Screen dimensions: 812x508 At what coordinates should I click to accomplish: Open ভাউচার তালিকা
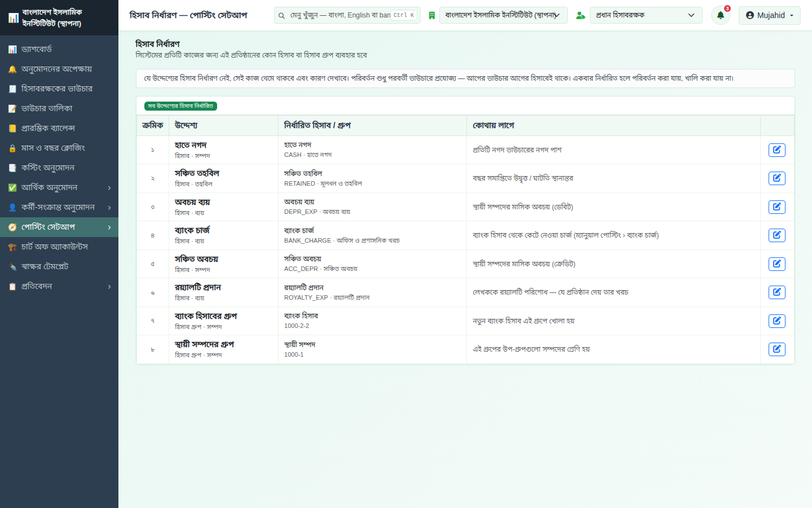(x=59, y=108)
